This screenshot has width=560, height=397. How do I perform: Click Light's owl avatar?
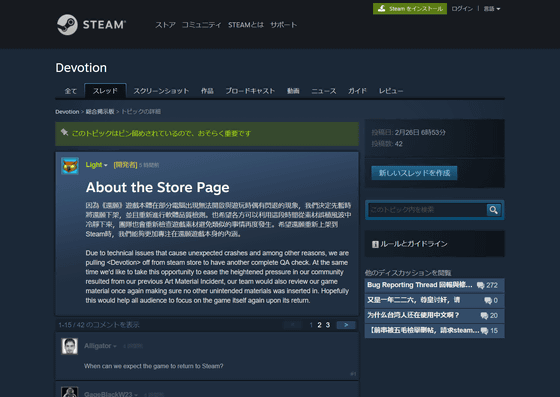click(x=70, y=166)
